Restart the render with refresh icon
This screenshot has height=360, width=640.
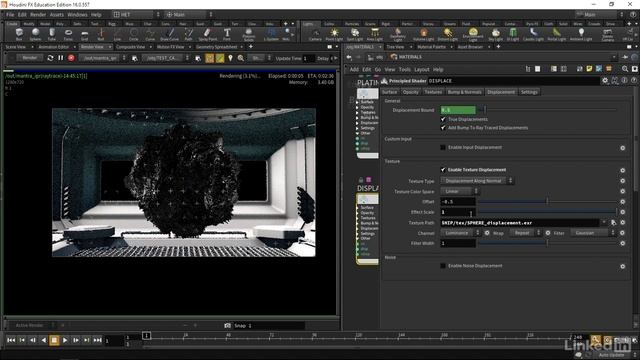click(50, 58)
